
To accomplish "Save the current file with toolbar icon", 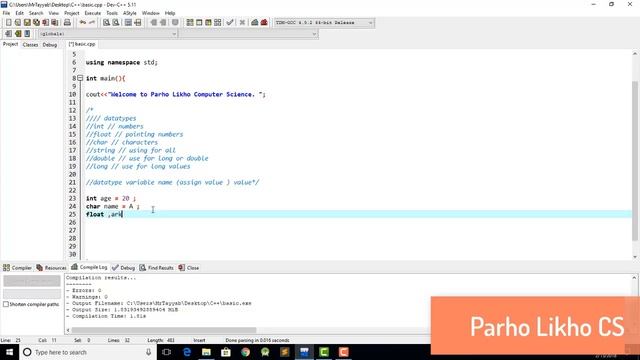I will (x=27, y=22).
